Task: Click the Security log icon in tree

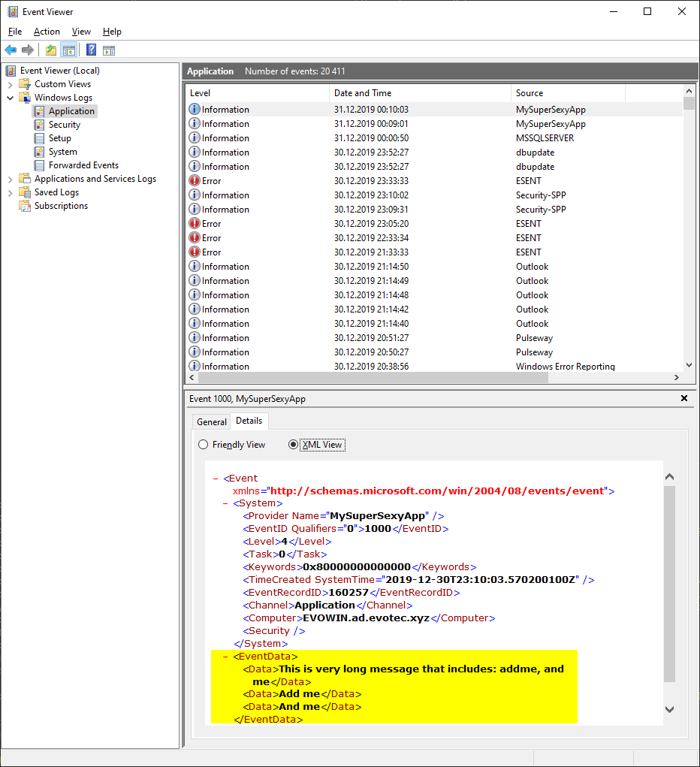Action: coord(40,125)
